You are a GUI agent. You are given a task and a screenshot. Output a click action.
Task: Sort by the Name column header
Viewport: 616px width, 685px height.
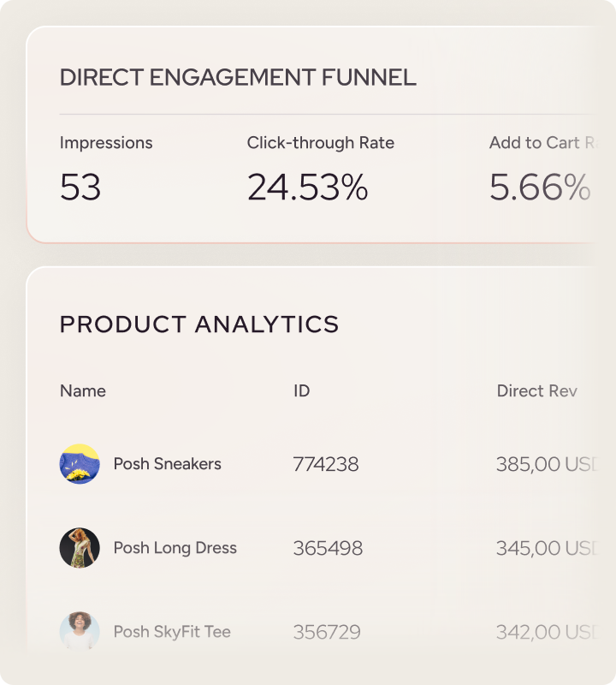point(83,391)
